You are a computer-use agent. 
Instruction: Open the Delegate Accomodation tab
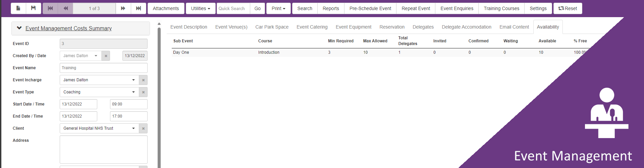(467, 27)
